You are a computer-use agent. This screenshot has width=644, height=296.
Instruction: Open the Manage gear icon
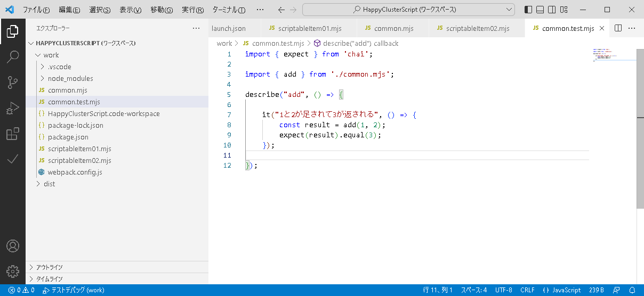[13, 271]
